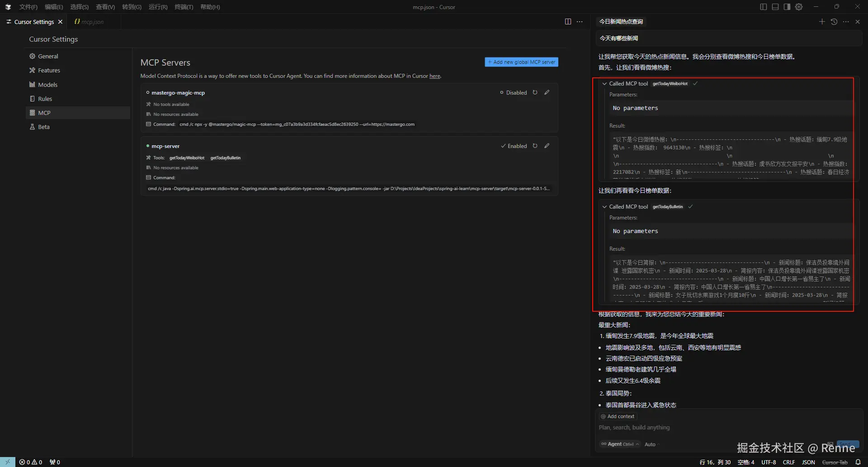Change UTF-8 encoding selector
Viewport: 868px width, 467px height.
point(769,462)
